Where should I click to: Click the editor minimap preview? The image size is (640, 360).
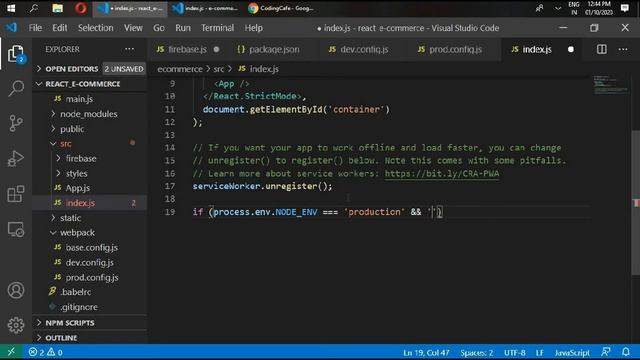[x=611, y=84]
